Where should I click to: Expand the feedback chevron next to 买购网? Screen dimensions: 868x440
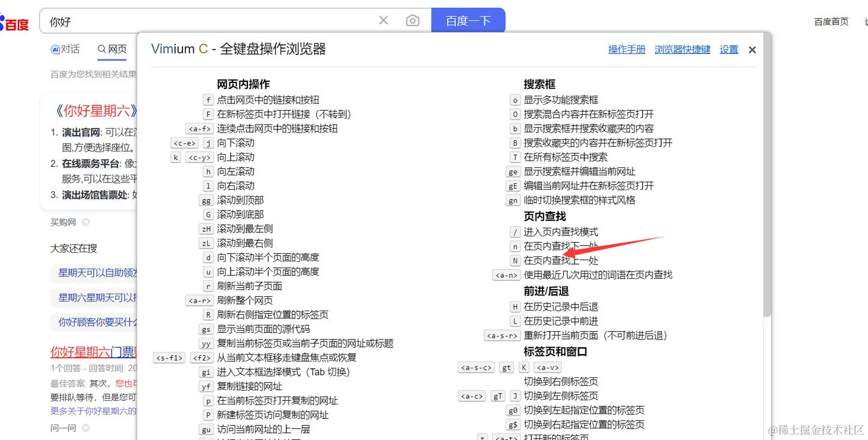point(85,222)
